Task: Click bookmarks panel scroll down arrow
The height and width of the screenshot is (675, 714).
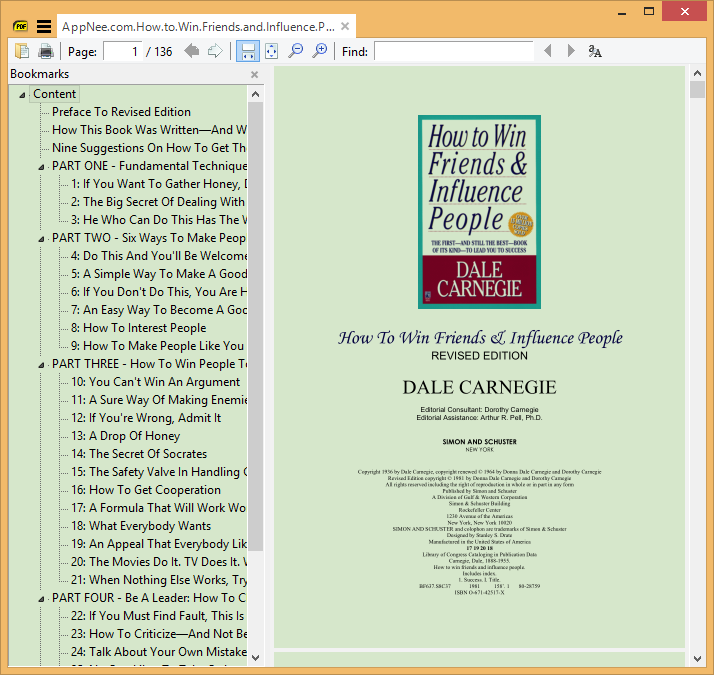Action: click(255, 658)
